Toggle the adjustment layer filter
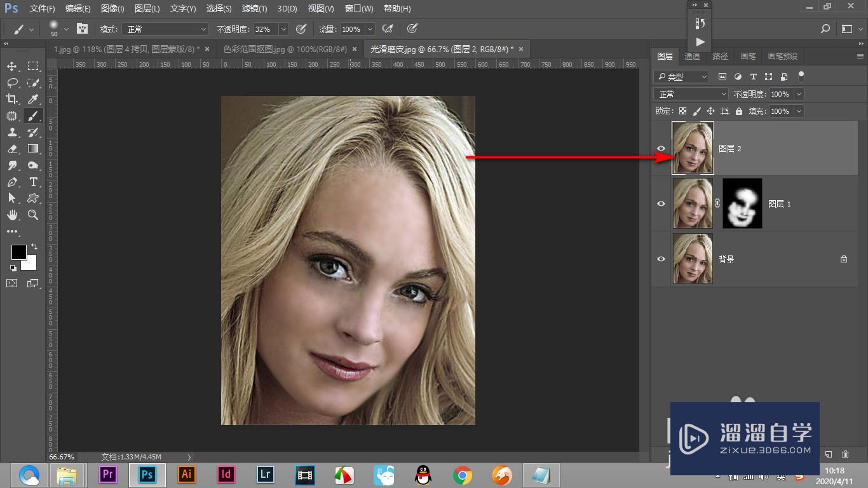868x488 pixels. tap(738, 76)
